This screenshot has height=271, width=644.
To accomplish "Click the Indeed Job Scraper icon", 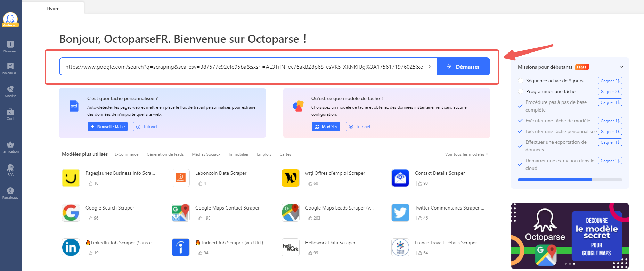I will coord(181,247).
